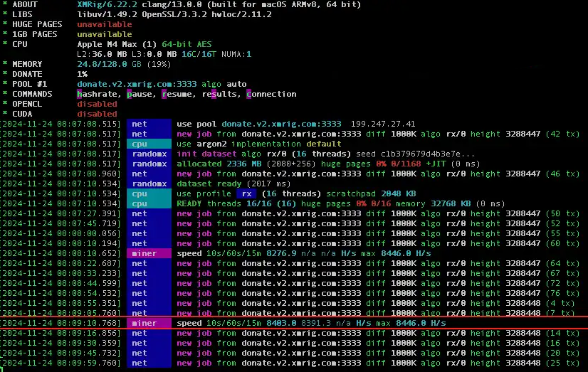Click the IP address 199.247.27.41
The image size is (588, 372).
[383, 124]
